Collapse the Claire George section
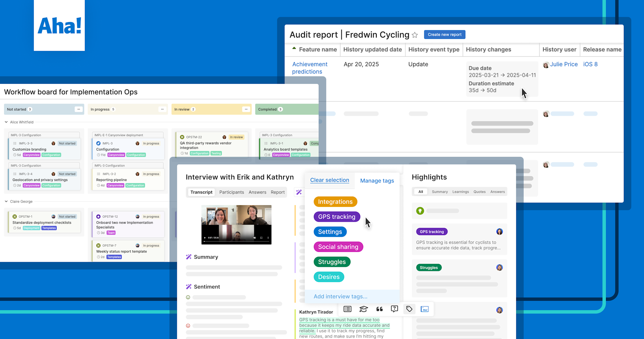This screenshot has height=339, width=644. pyautogui.click(x=6, y=201)
